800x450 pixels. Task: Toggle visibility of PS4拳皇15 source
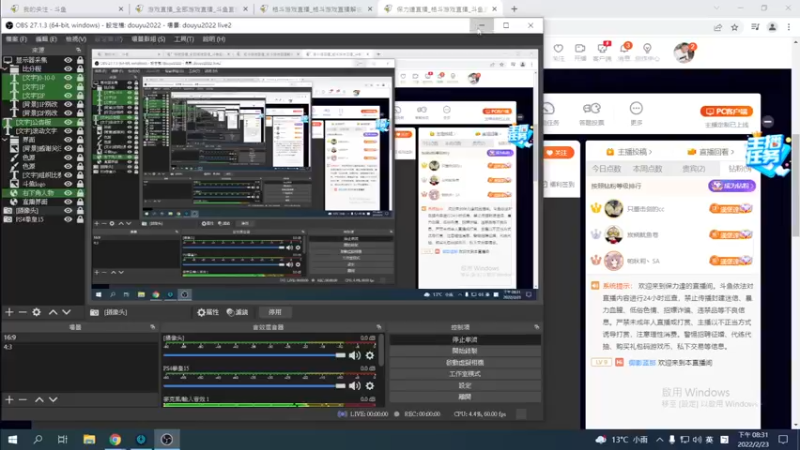pyautogui.click(x=68, y=219)
